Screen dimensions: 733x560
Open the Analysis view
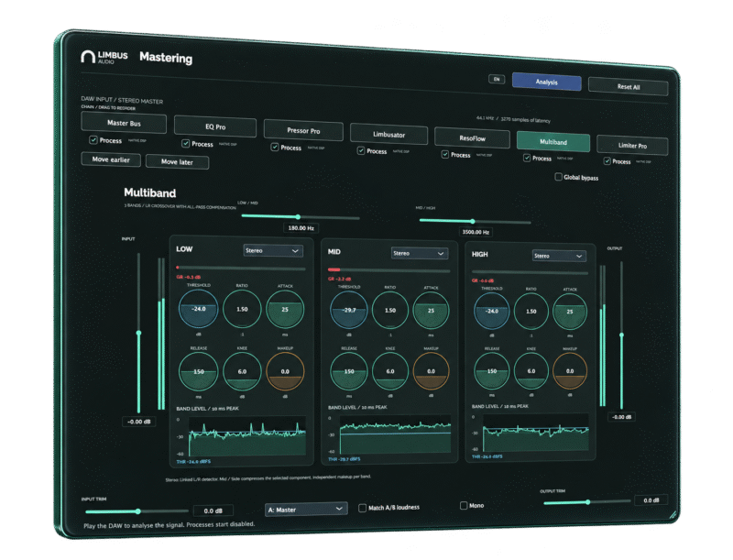click(x=546, y=82)
